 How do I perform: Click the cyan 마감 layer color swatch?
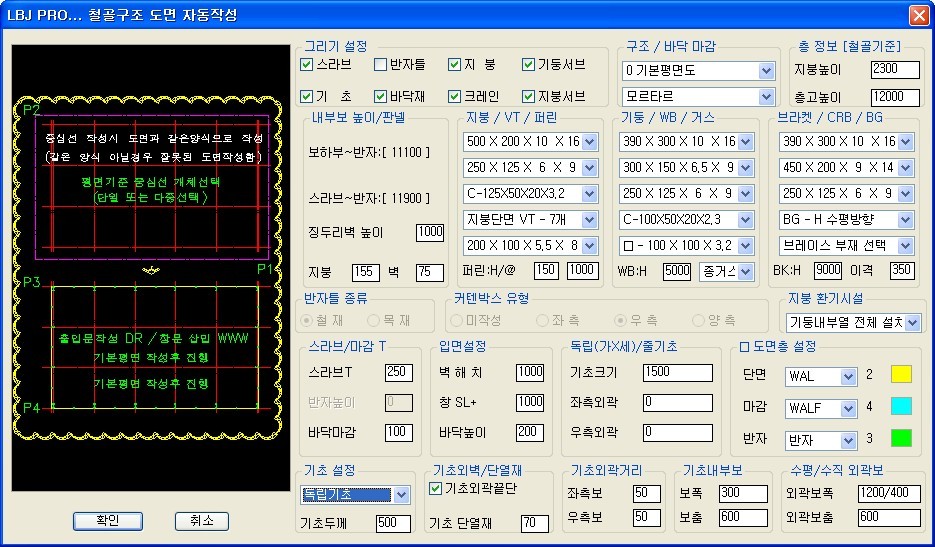point(901,407)
